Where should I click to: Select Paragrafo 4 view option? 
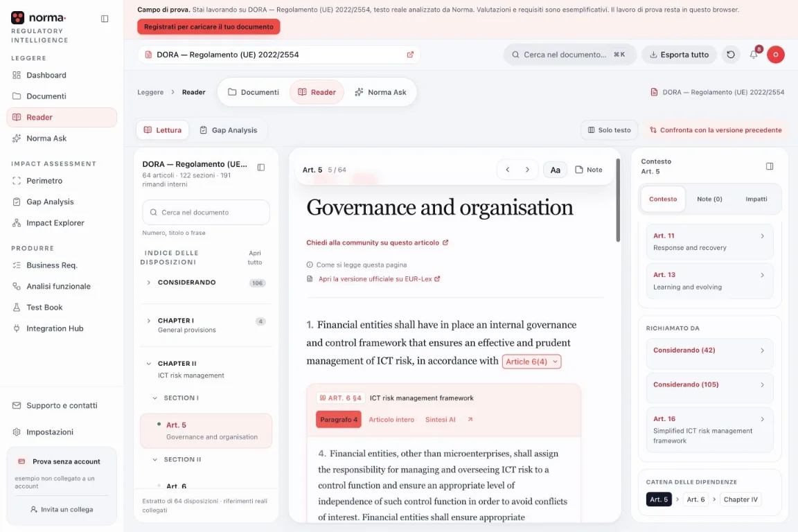click(x=339, y=420)
